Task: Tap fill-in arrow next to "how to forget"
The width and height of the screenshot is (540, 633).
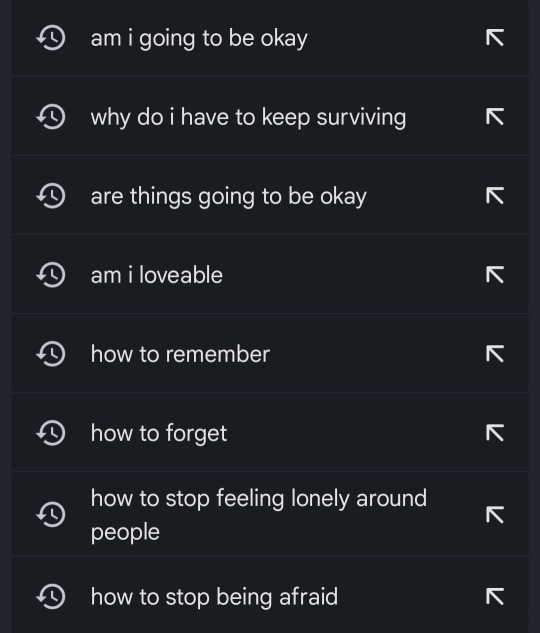Action: pyautogui.click(x=495, y=433)
